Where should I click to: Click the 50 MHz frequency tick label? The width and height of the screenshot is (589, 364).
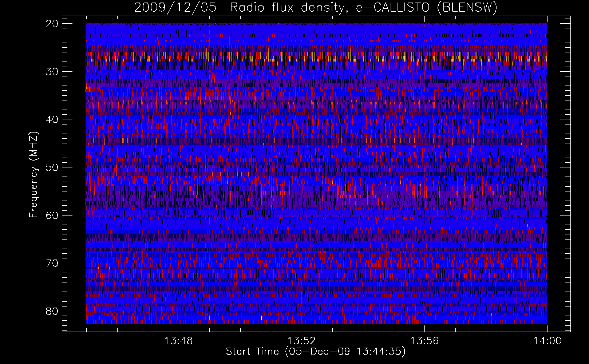pyautogui.click(x=52, y=167)
